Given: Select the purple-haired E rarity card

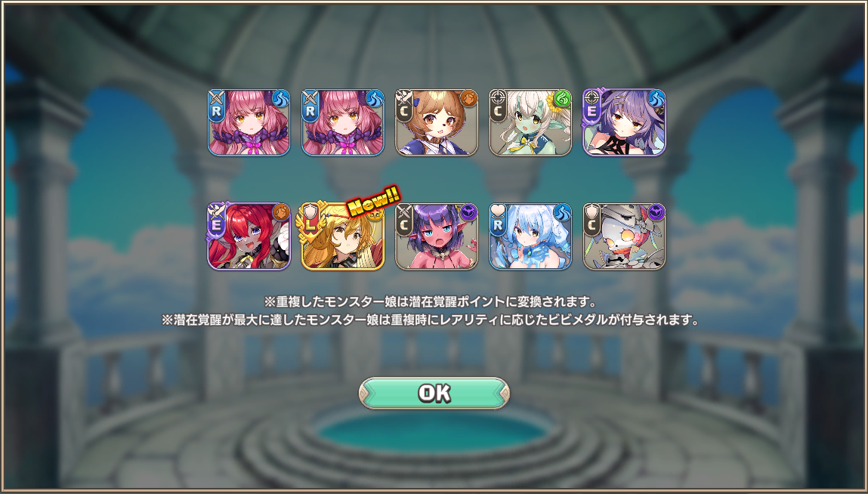Looking at the screenshot, I should [625, 122].
